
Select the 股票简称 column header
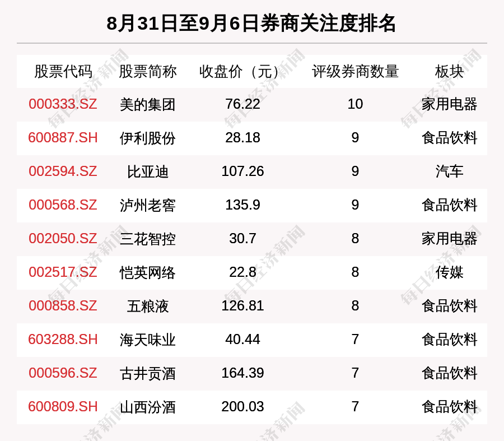pyautogui.click(x=147, y=71)
